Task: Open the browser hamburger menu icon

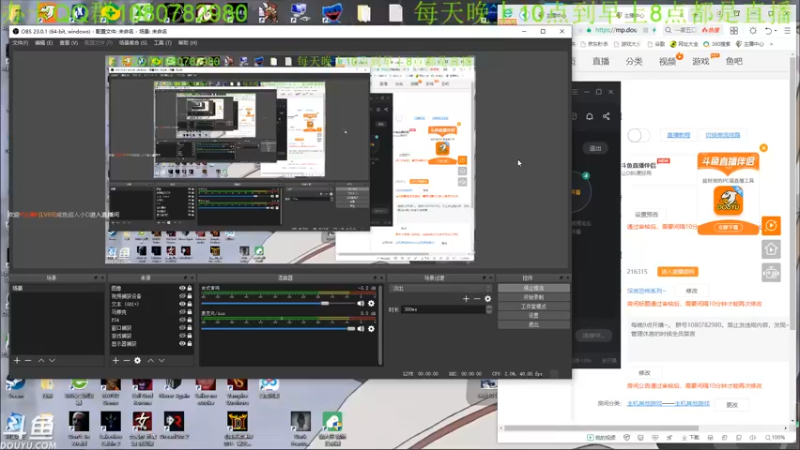Action: pos(788,31)
